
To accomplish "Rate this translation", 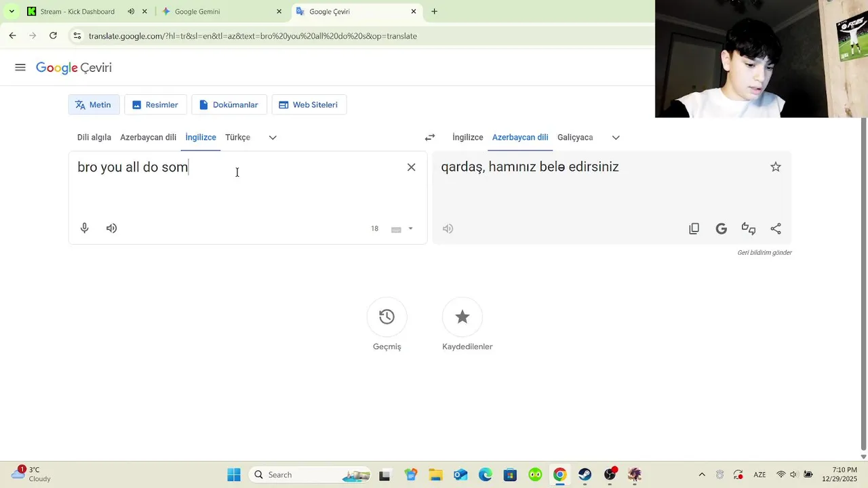I will (x=749, y=228).
